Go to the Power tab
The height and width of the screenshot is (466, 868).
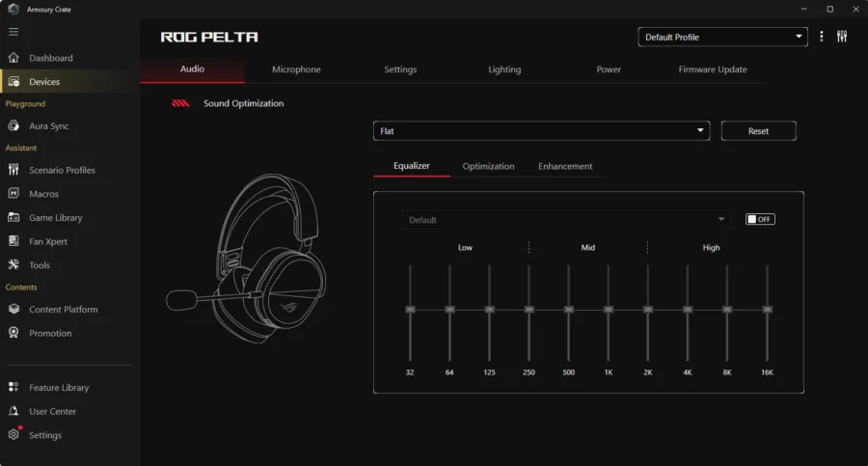click(609, 69)
